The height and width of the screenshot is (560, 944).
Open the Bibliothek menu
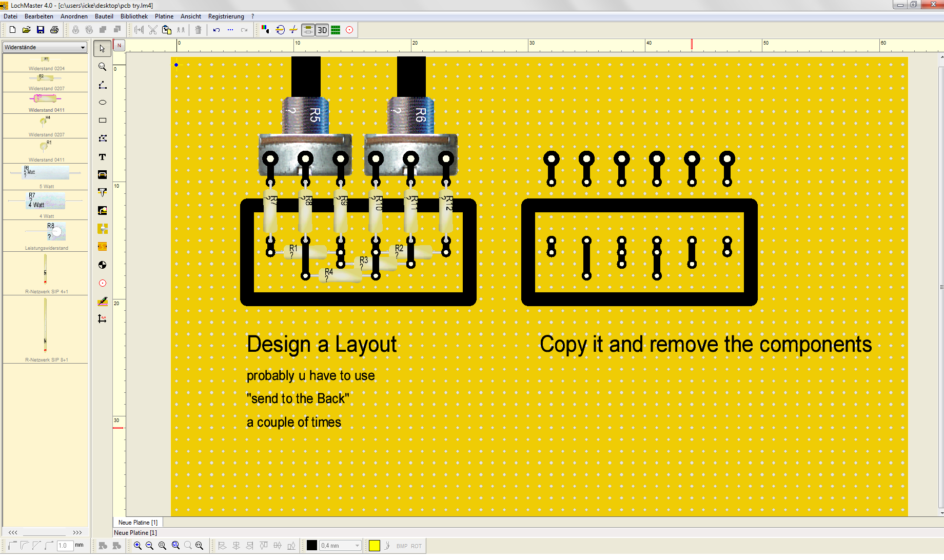134,16
